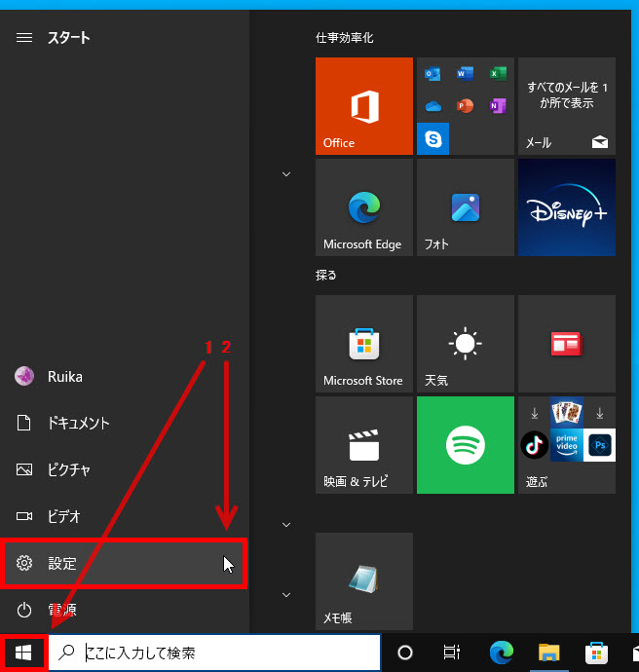Select ピクチャ in the Start sidebar
This screenshot has width=639, height=672.
(x=68, y=469)
